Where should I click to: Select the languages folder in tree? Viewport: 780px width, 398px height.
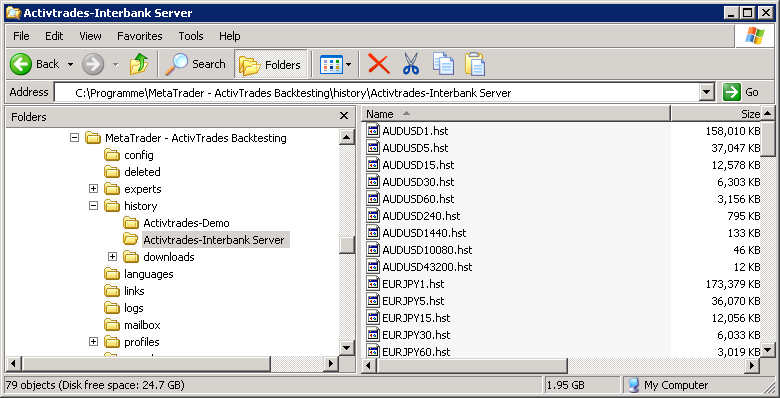point(139,274)
